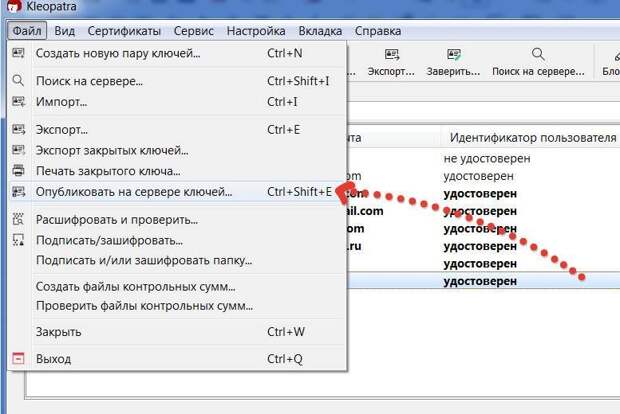620x414 pixels.
Task: Open the Настройка menu
Action: [x=256, y=31]
